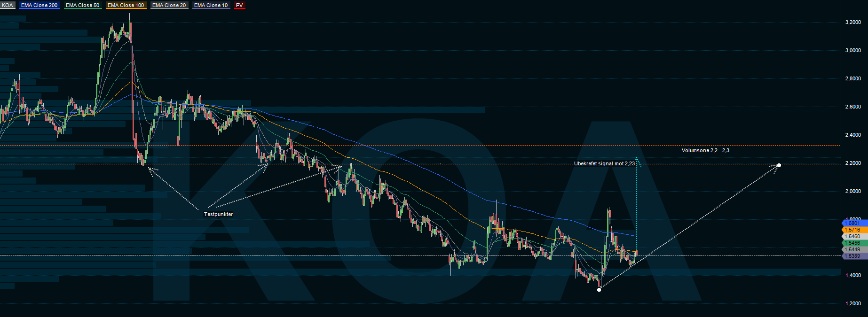Select the EMA Close 50 indicator label

coord(83,5)
